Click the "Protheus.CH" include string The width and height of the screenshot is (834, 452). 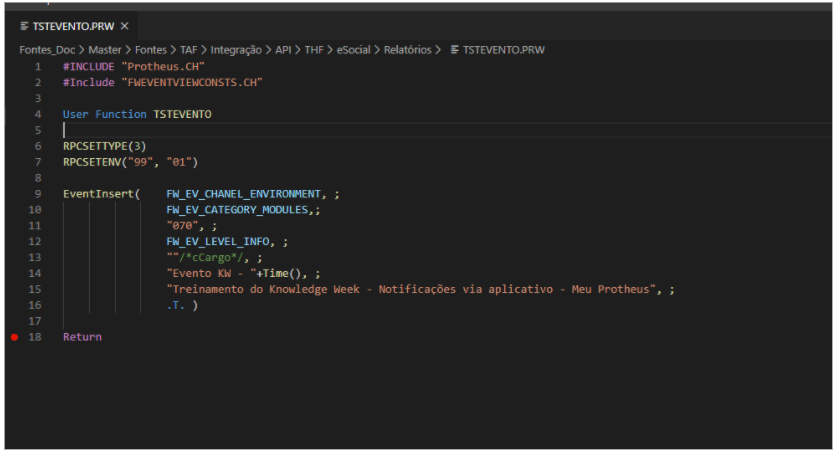tap(163, 66)
